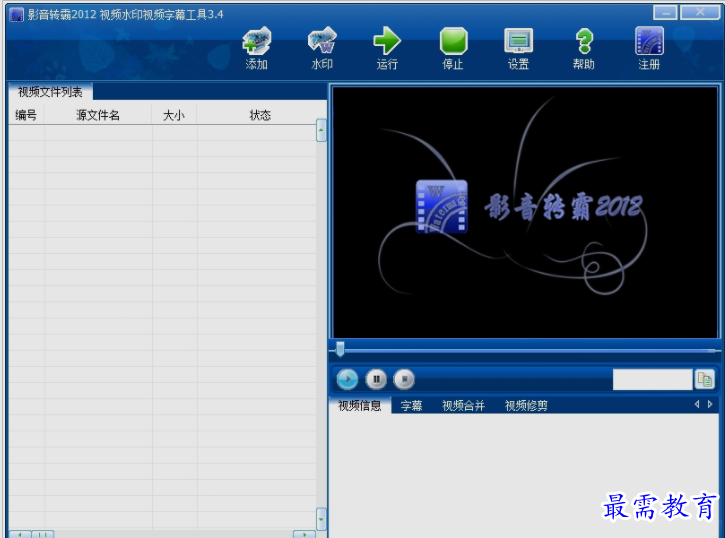Switch to the 字幕 subtitle tab
This screenshot has width=725, height=538.
click(x=411, y=406)
